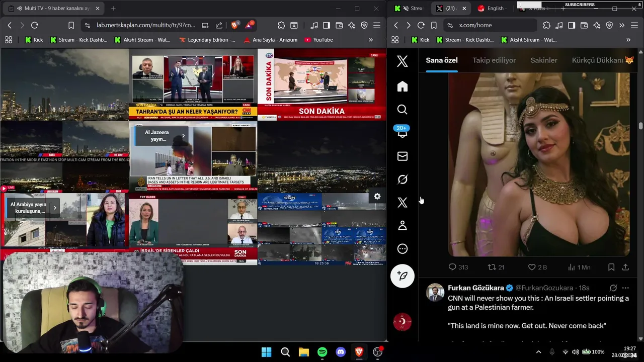Open X profile person icon
The width and height of the screenshot is (644, 362).
coord(402,226)
